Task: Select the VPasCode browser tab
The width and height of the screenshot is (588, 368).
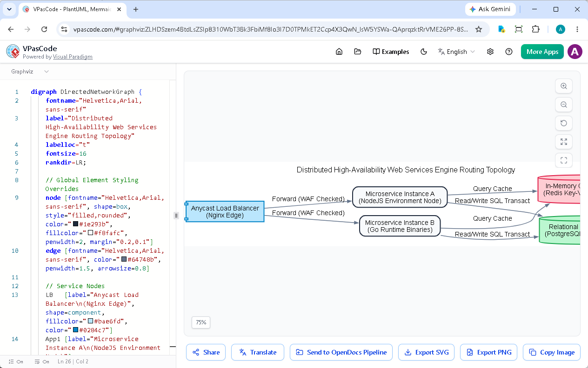Action: pyautogui.click(x=73, y=9)
